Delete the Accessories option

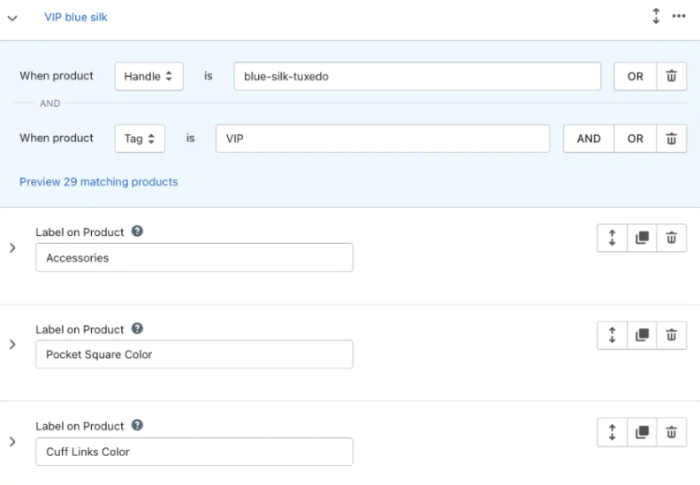pos(672,238)
